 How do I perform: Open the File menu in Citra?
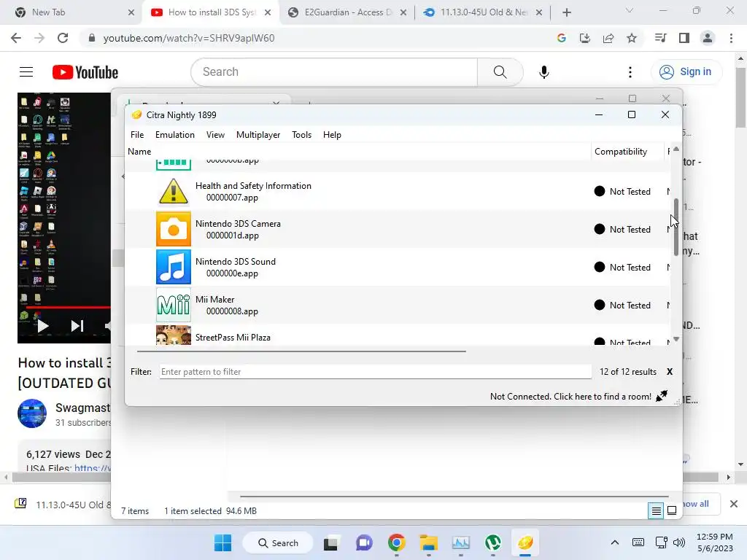tap(137, 135)
